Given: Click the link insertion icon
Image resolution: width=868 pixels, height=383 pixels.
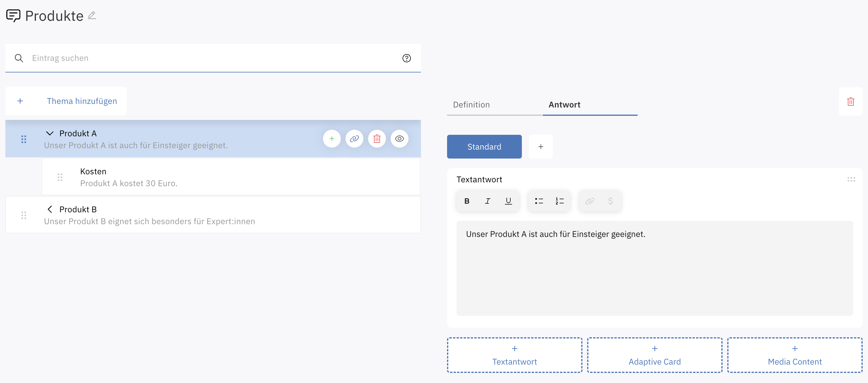Looking at the screenshot, I should point(590,201).
